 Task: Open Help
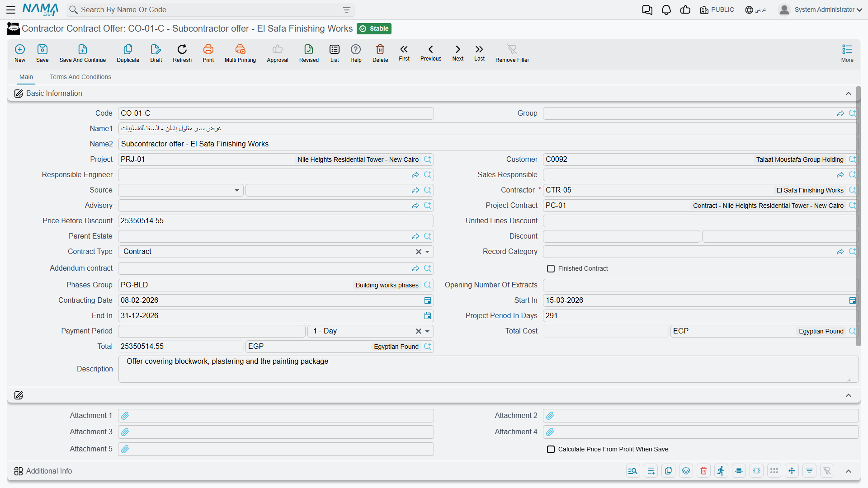click(x=356, y=53)
